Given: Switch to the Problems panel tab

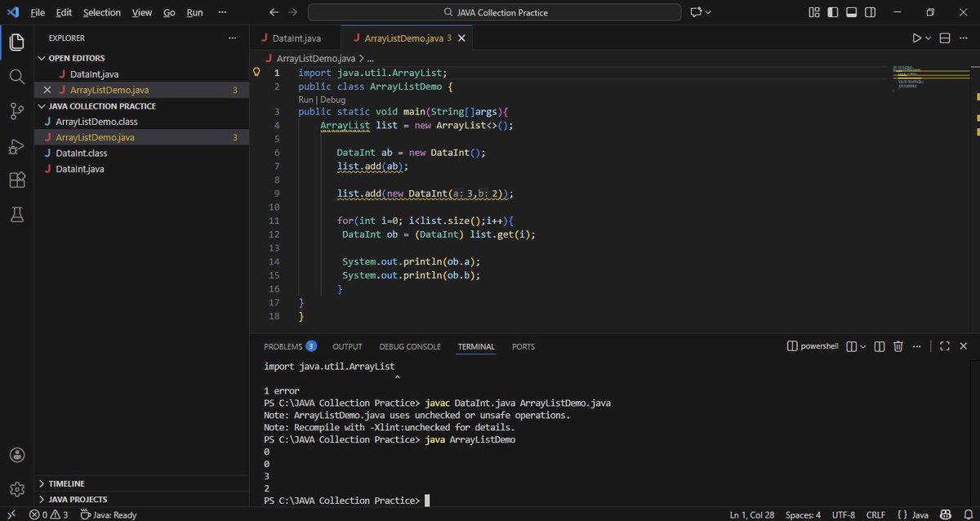Looking at the screenshot, I should 290,346.
